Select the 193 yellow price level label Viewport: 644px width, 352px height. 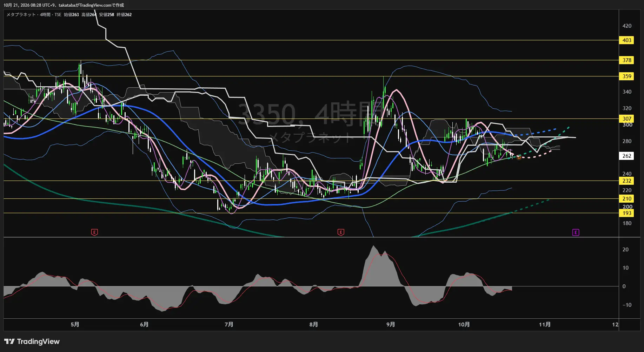tap(626, 213)
